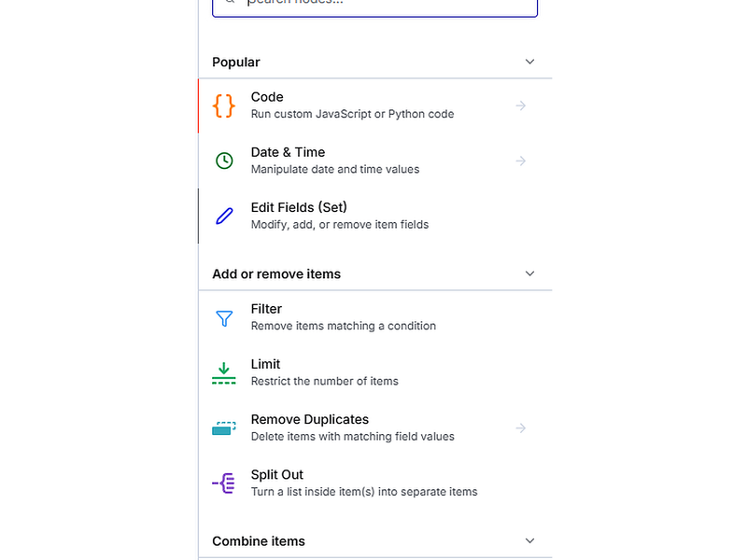Click the Combine items heading

[259, 541]
